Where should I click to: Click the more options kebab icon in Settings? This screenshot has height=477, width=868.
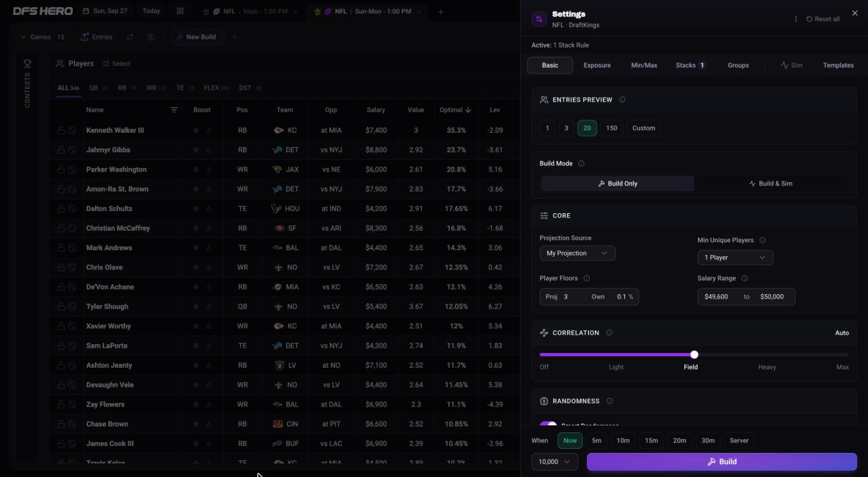[796, 19]
